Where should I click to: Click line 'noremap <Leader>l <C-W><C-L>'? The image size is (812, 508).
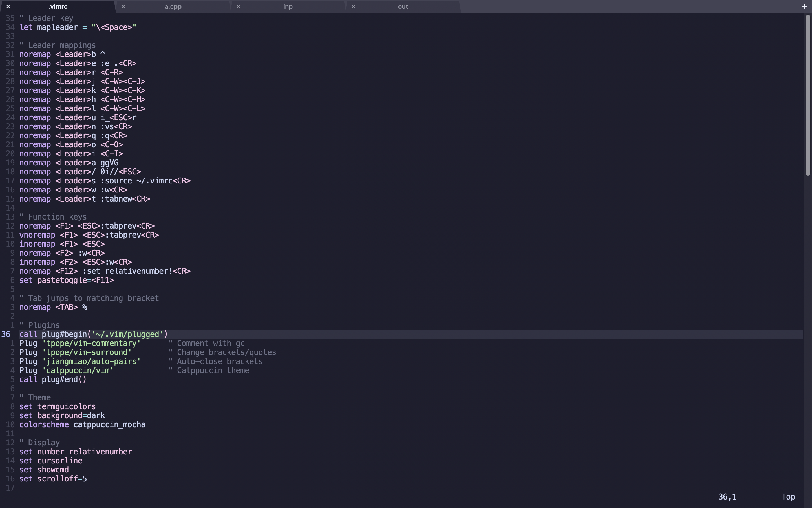82,109
